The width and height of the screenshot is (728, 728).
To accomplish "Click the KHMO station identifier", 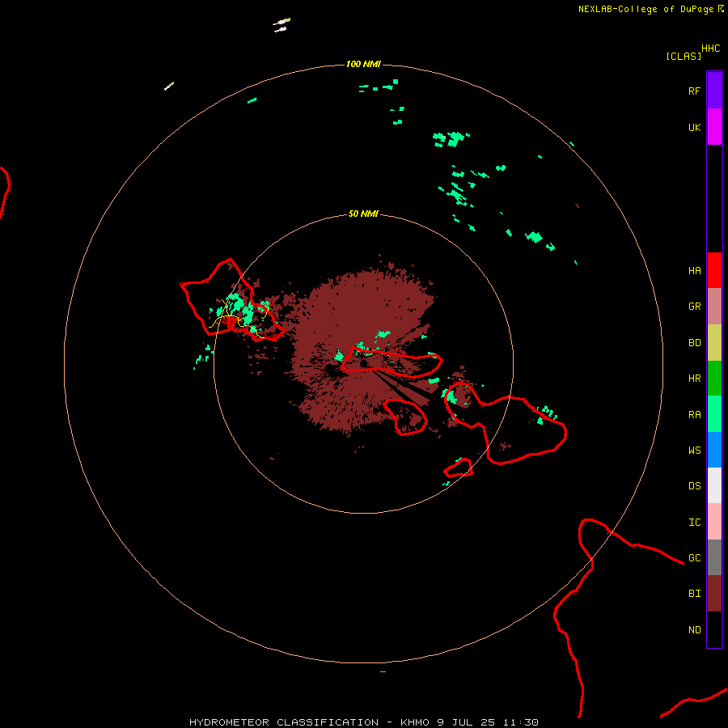I will pyautogui.click(x=415, y=722).
